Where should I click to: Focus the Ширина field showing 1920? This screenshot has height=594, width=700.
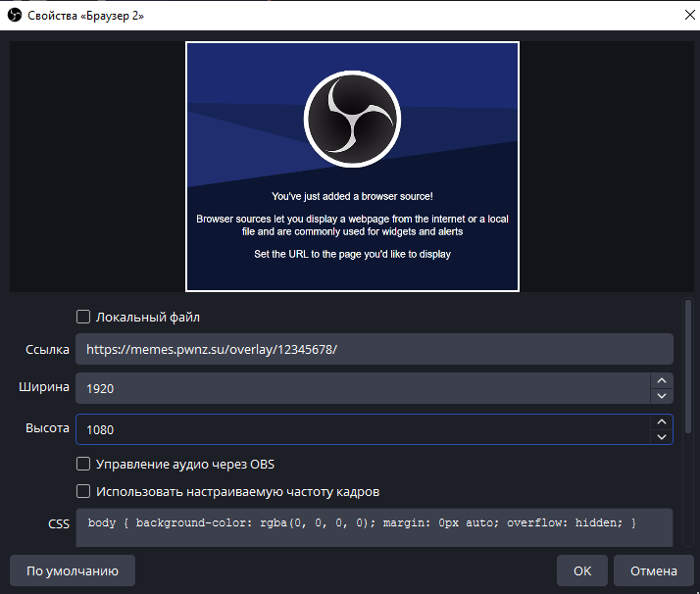tap(363, 388)
